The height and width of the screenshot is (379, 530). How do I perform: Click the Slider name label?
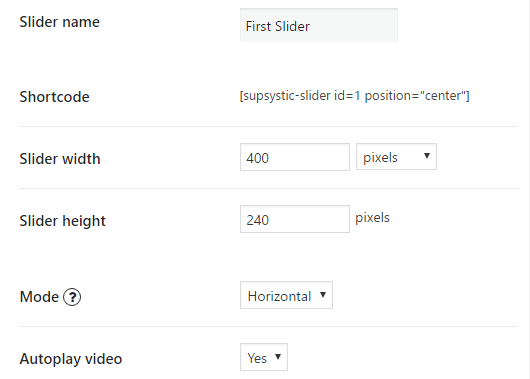point(59,22)
